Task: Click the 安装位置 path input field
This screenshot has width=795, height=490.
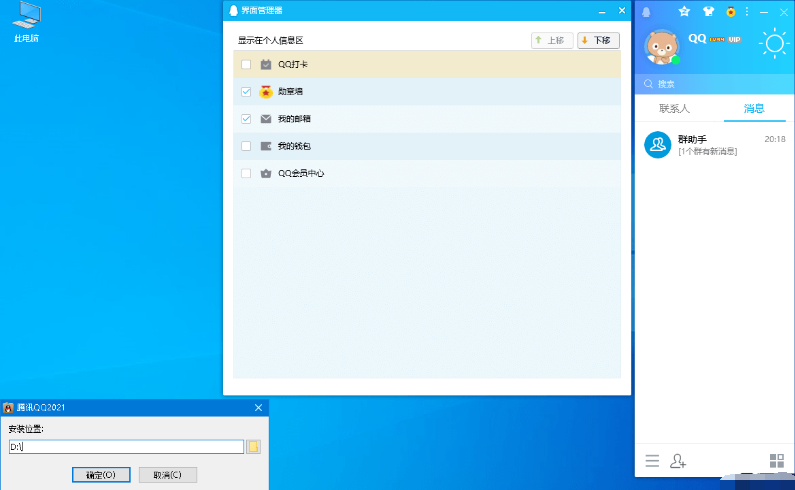Action: (126, 446)
